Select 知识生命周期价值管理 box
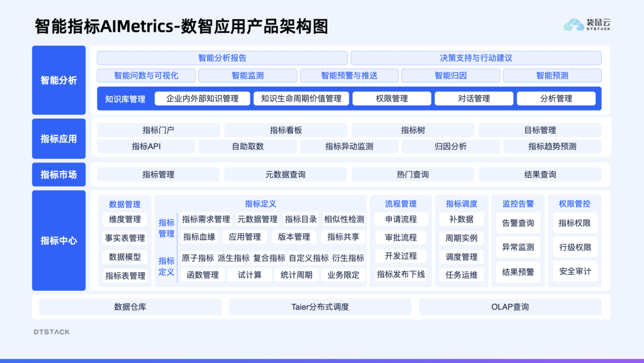Screen dimensions: 644x363 click(x=301, y=99)
